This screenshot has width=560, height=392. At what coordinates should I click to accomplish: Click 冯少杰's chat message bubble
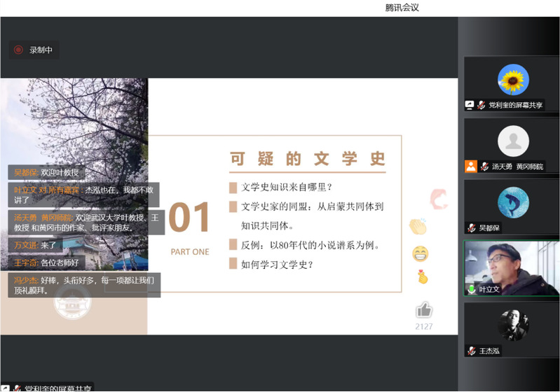coord(84,284)
